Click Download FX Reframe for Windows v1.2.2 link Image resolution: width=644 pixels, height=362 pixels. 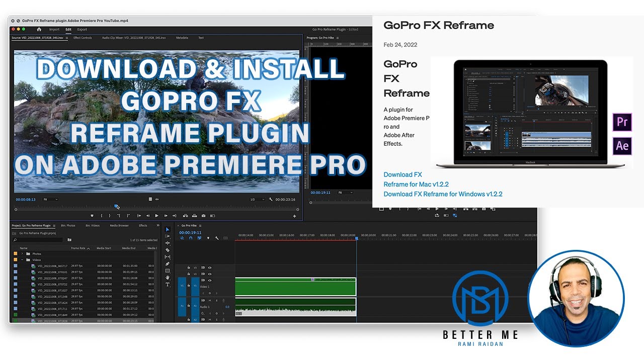pyautogui.click(x=443, y=194)
